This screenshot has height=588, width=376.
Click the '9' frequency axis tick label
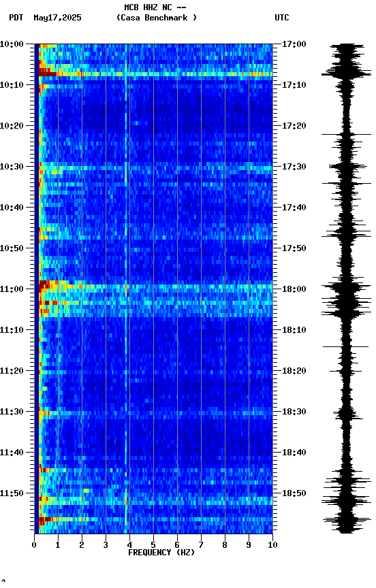[x=249, y=545]
